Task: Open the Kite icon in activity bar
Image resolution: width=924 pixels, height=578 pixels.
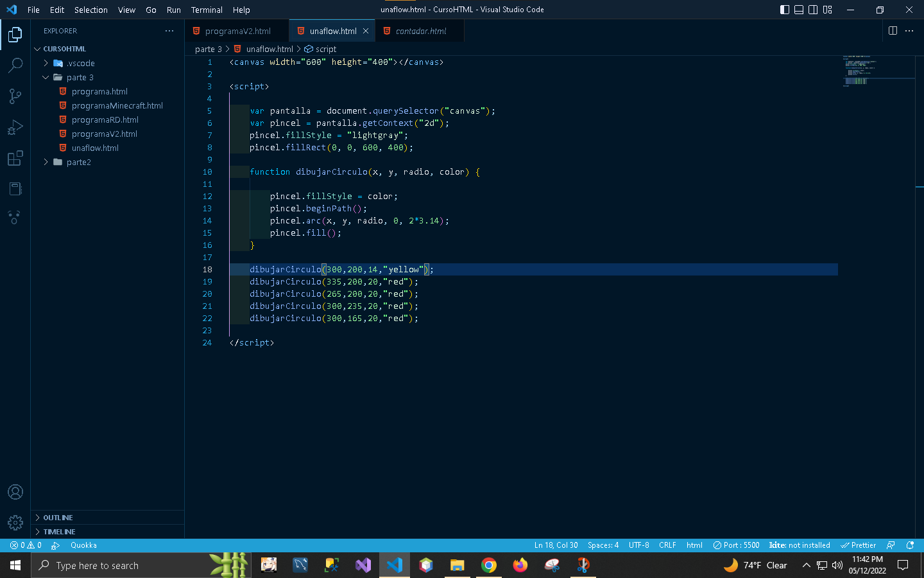Action: coord(15,218)
